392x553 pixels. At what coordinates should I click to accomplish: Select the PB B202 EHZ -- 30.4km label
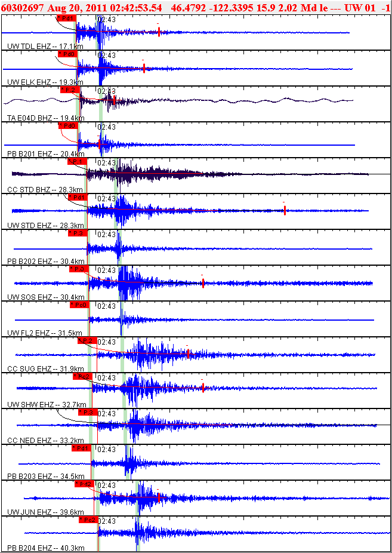tap(46, 262)
